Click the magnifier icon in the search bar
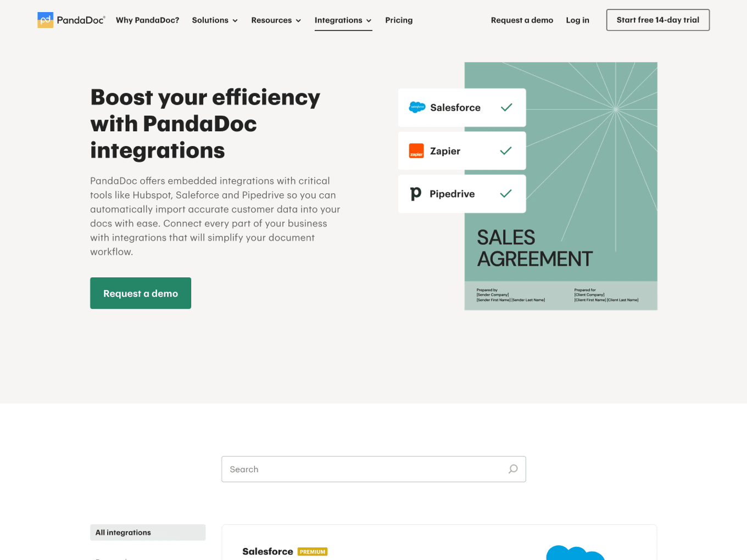This screenshot has height=560, width=747. [x=512, y=469]
